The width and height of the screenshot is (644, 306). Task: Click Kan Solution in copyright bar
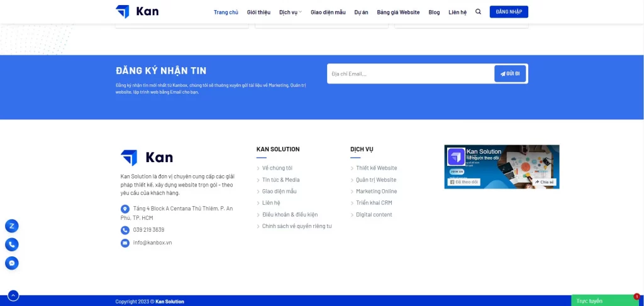point(170,302)
